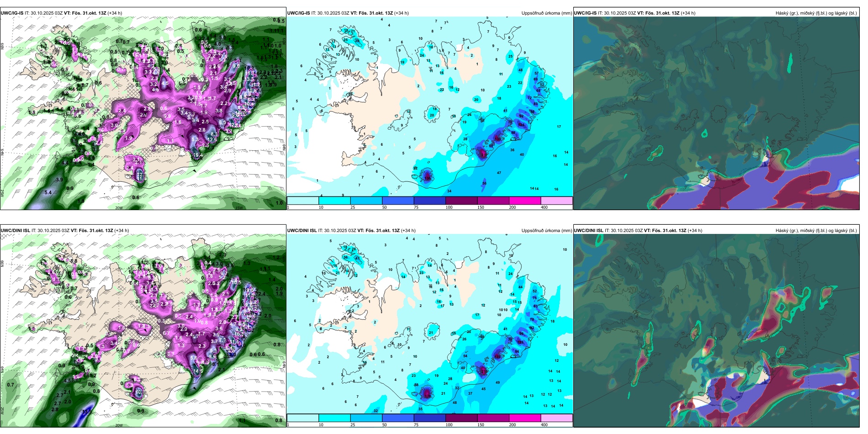Click the '150' tick label under IG-IS legend
The image size is (868, 434).
(481, 207)
